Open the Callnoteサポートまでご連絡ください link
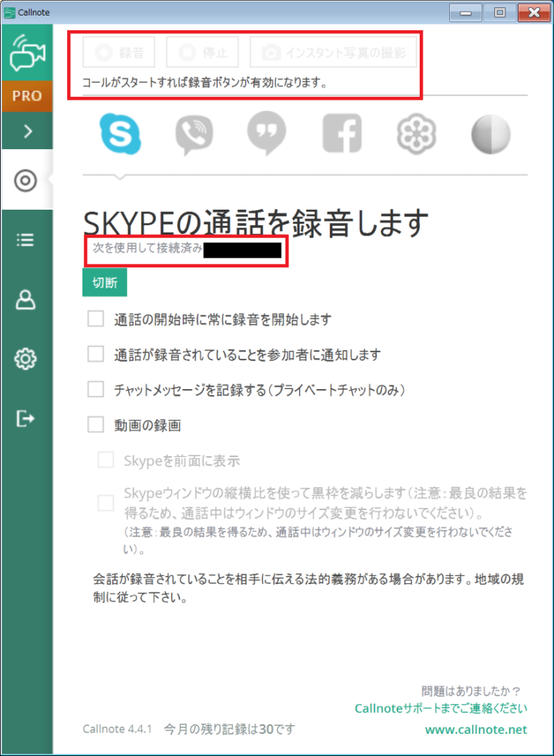Screen dimensions: 554x756 click(441, 708)
